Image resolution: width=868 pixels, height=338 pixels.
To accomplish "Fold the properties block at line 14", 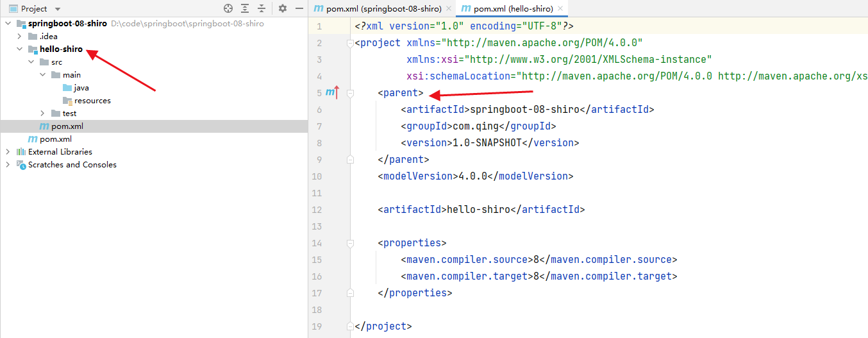I will [x=350, y=243].
